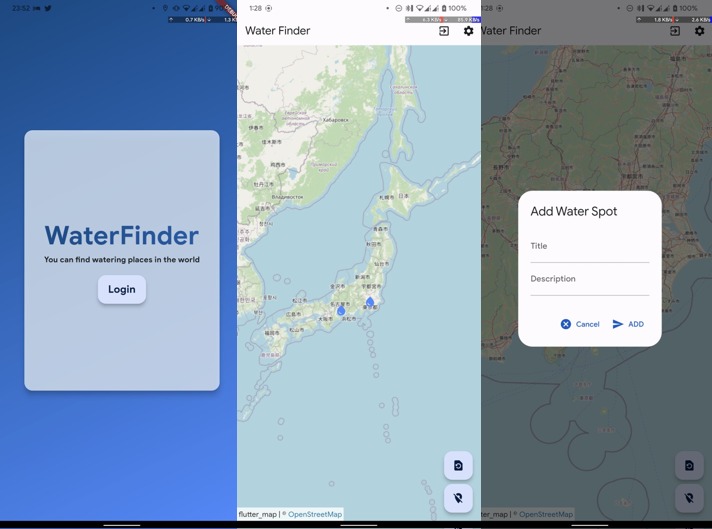Cancel the Add Water Spot dialog
The width and height of the screenshot is (712, 529).
click(580, 324)
